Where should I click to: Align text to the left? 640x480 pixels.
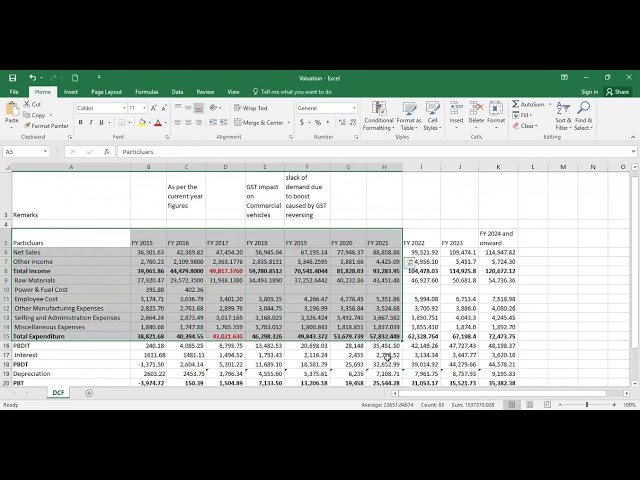coord(178,122)
